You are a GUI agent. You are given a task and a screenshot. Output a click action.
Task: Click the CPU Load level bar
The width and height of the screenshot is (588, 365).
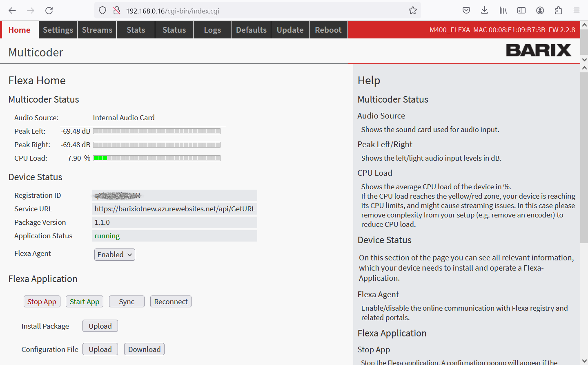157,158
